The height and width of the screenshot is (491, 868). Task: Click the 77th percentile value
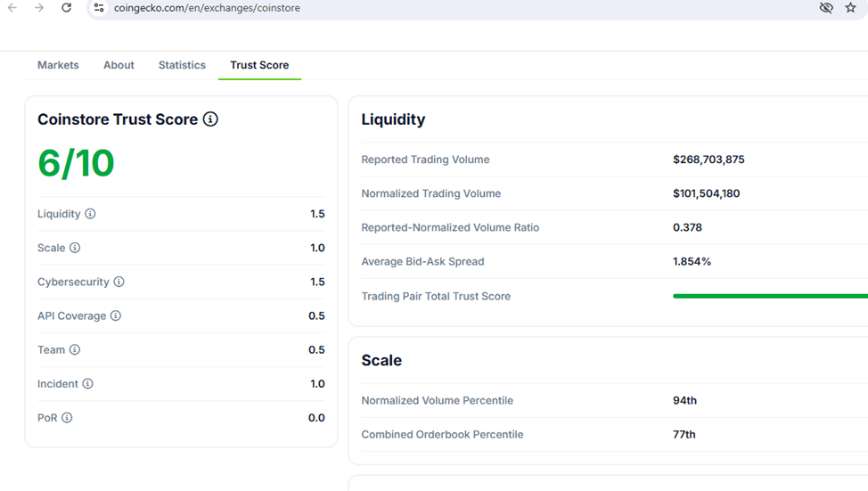tap(684, 435)
